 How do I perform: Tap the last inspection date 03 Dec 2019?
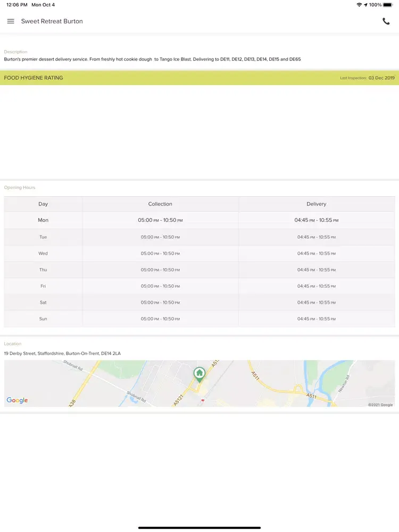point(381,78)
